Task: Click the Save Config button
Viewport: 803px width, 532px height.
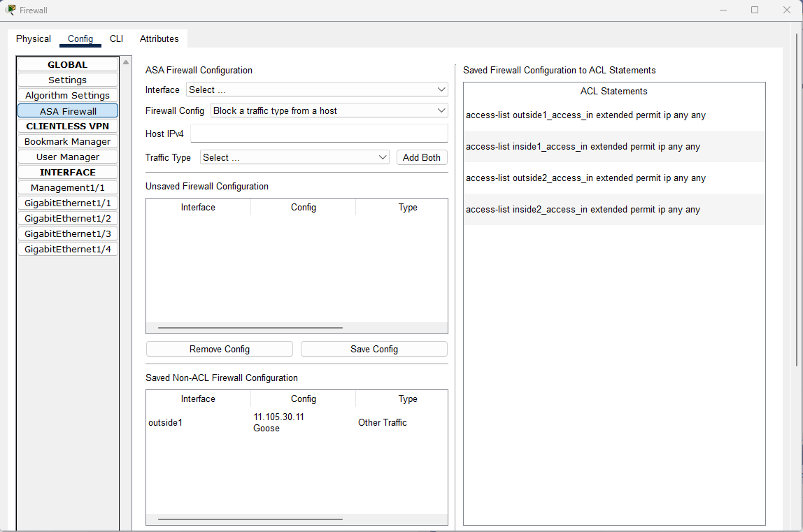Action: click(x=374, y=349)
